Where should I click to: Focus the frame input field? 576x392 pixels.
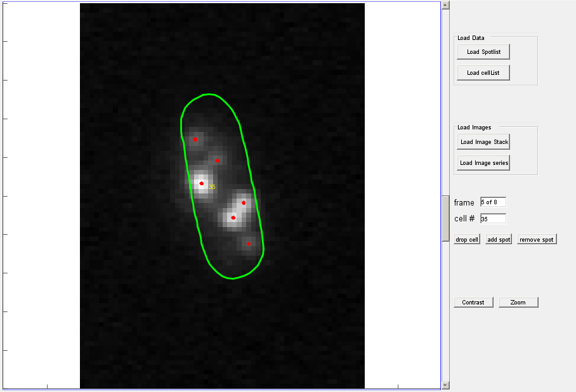click(493, 202)
